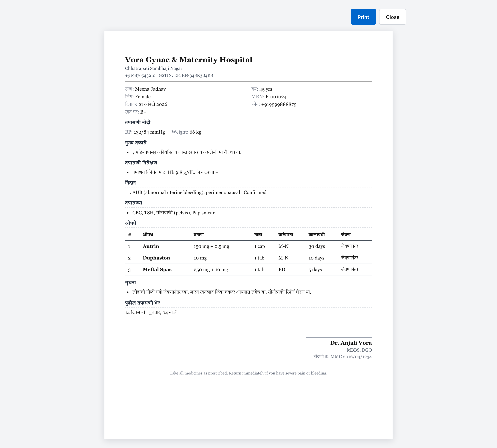This screenshot has height=448, width=497.
Task: Click the 'मुख्य तक्रारी' section heading
Action: (136, 143)
